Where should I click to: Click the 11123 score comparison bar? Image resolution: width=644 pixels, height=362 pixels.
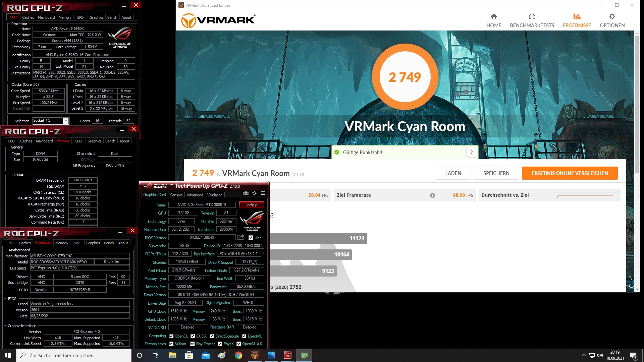click(x=318, y=238)
